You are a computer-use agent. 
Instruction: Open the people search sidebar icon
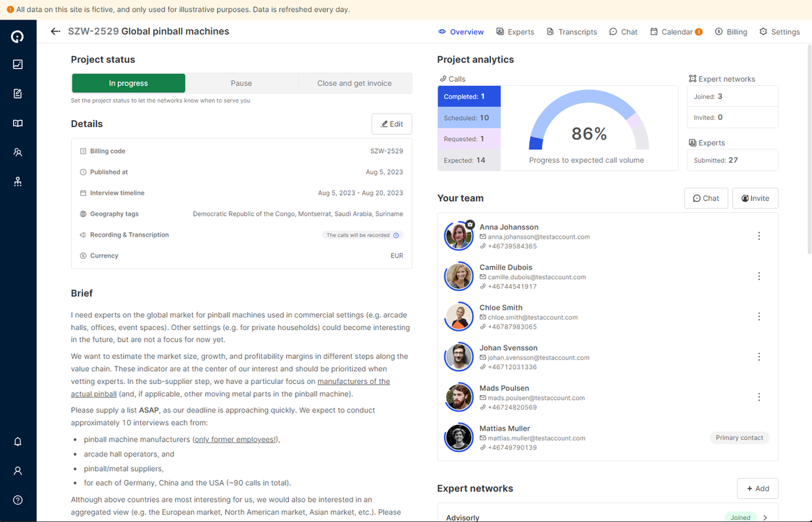[17, 152]
